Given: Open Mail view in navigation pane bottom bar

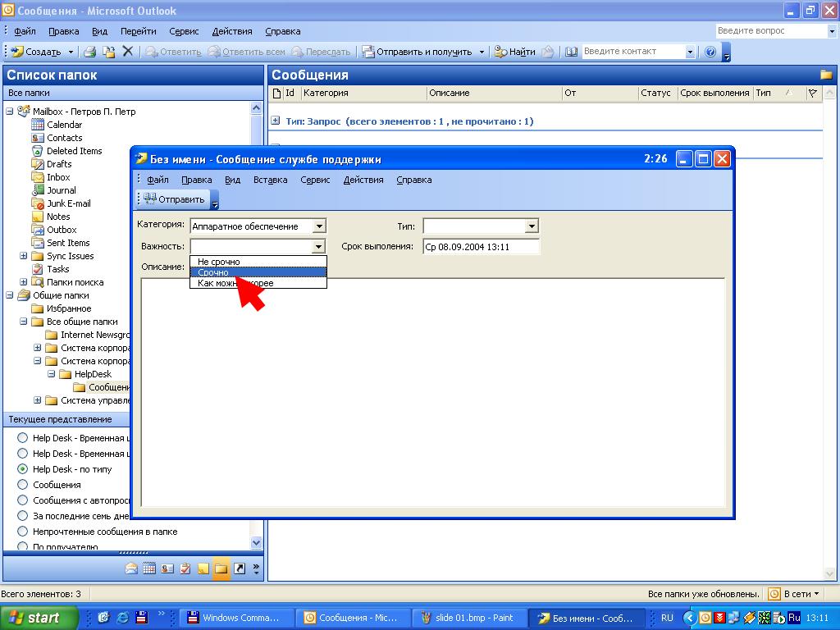Looking at the screenshot, I should pyautogui.click(x=131, y=568).
